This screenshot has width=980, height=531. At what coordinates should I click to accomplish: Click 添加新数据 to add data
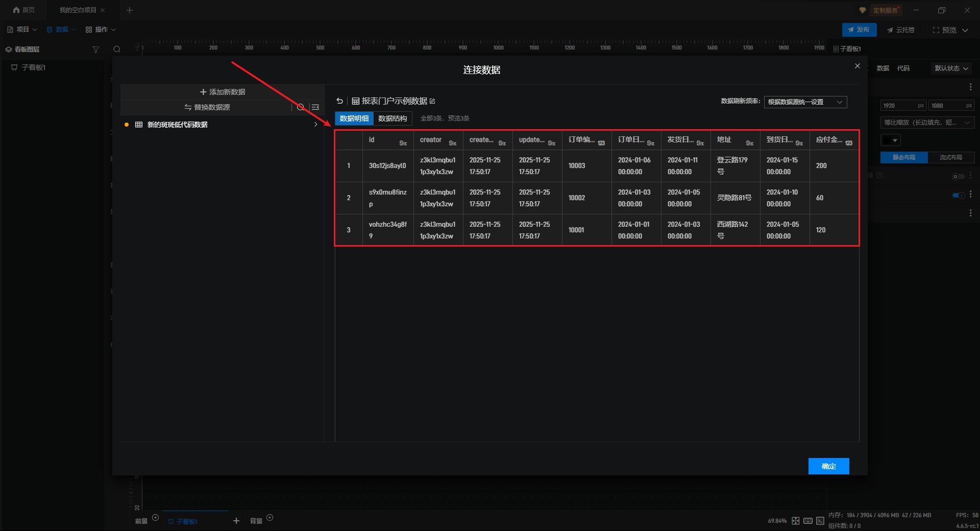223,92
